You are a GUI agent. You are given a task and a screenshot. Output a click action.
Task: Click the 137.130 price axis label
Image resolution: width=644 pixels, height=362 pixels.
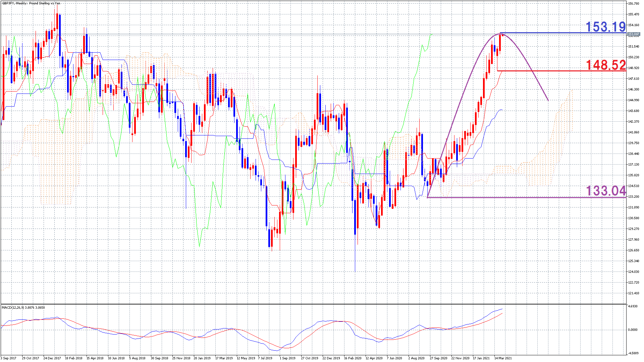tap(634, 165)
